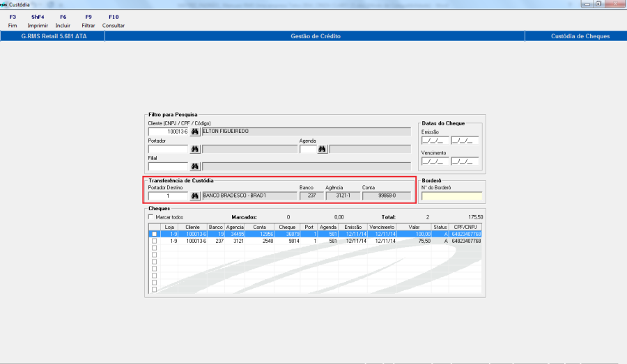Click the first Vencimento date field
This screenshot has height=364, width=627.
click(x=435, y=161)
